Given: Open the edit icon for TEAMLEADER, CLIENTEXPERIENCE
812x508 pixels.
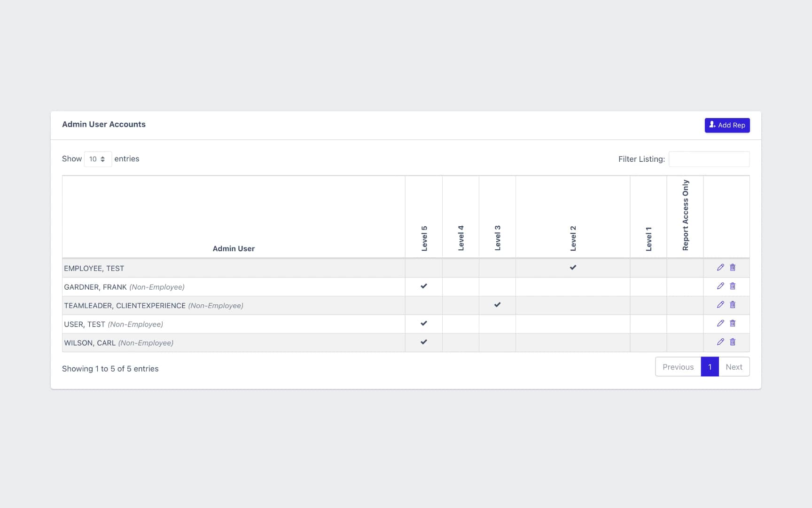Looking at the screenshot, I should coord(720,305).
